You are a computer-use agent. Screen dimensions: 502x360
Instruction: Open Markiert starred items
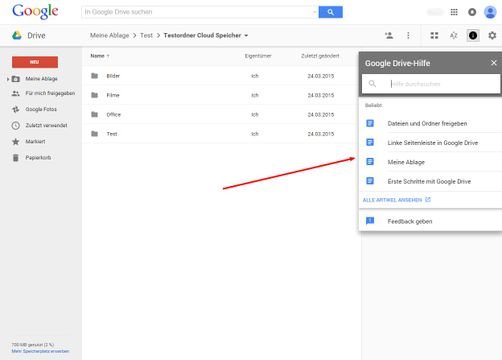35,141
